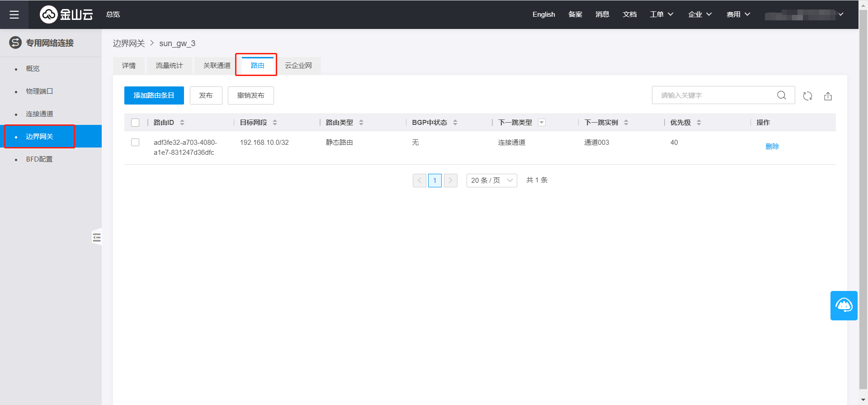Click the Kingsoft Cloud logo

(66, 14)
